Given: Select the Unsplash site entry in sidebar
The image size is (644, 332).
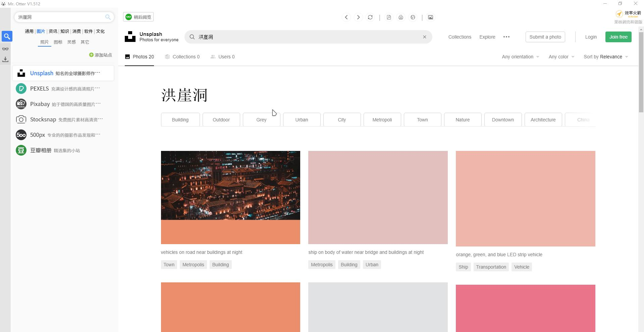Looking at the screenshot, I should pyautogui.click(x=63, y=73).
